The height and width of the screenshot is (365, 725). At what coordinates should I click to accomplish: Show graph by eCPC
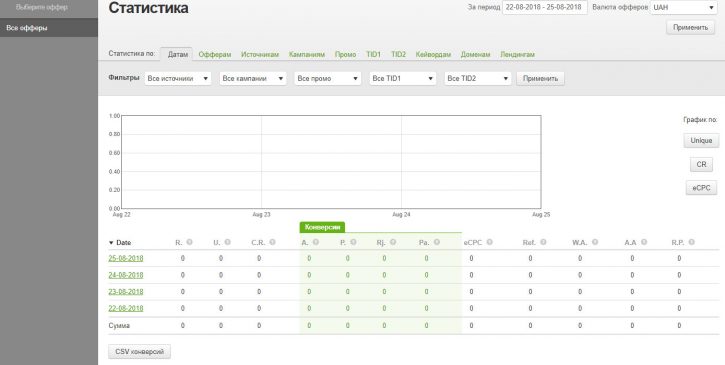pos(701,188)
